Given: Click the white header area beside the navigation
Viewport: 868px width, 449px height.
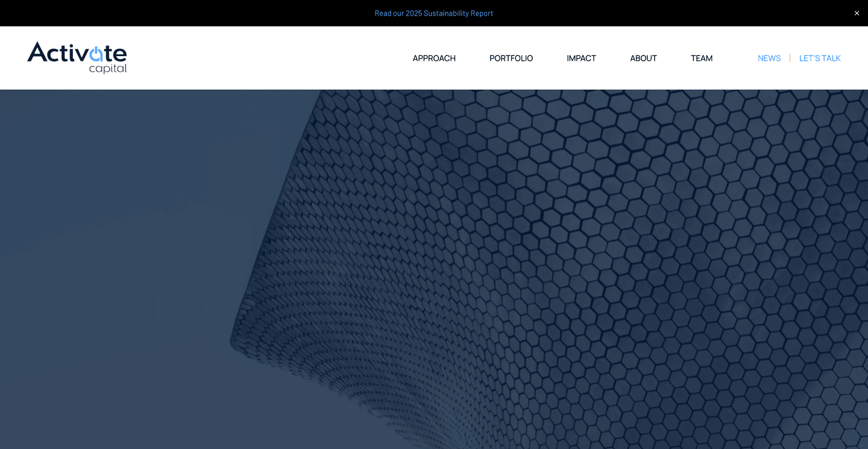Looking at the screenshot, I should 271,58.
